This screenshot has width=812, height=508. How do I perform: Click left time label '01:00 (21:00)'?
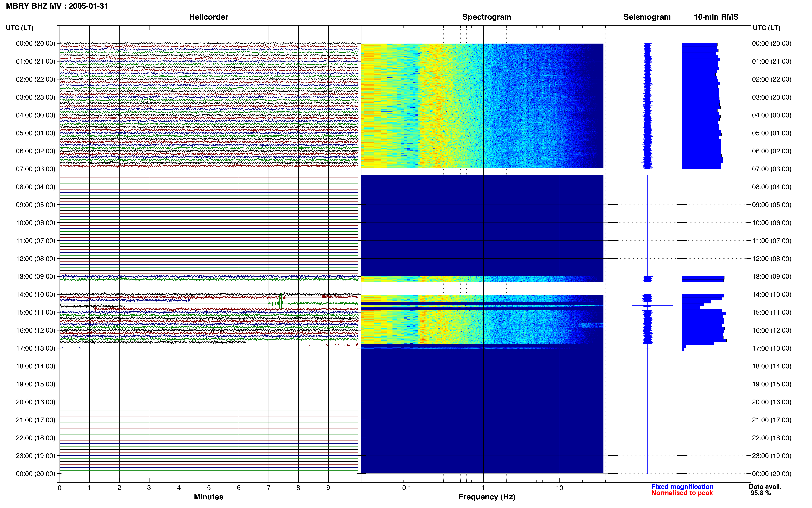[x=36, y=61]
